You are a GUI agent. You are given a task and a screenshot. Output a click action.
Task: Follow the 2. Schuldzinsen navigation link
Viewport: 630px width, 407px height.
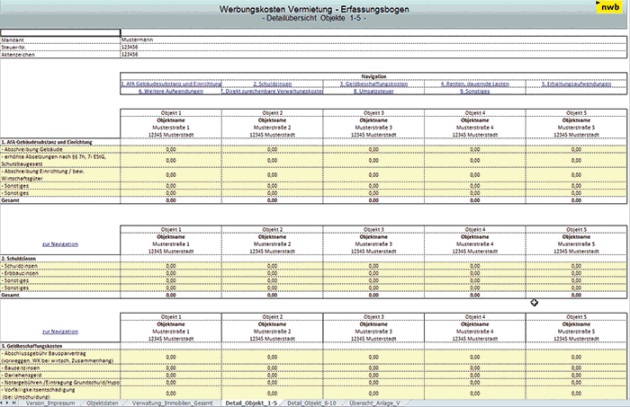pos(272,84)
